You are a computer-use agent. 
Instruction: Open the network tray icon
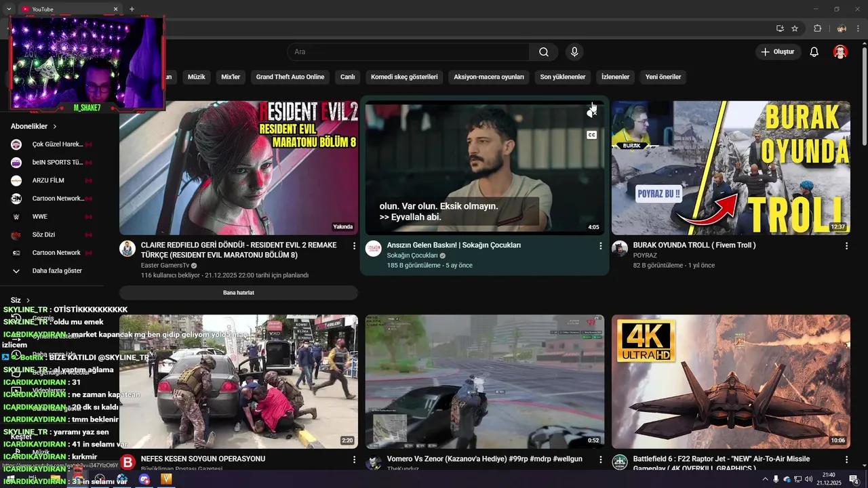click(x=798, y=479)
